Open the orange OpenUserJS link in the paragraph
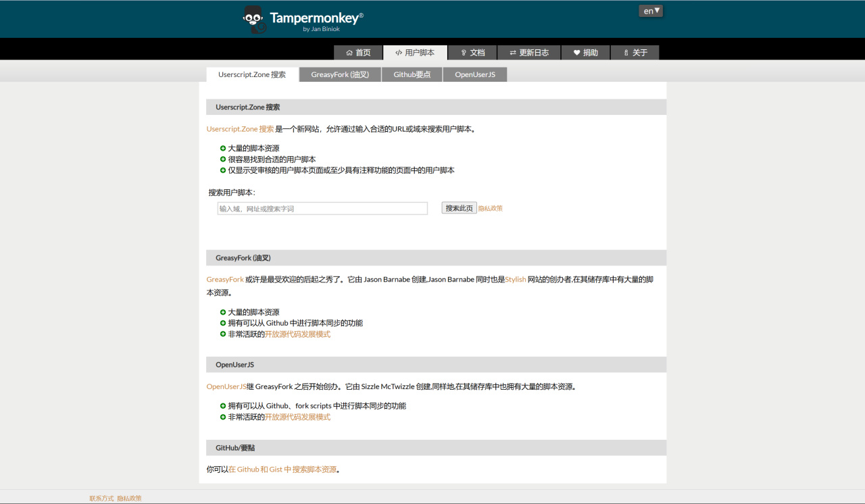865x504 pixels. tap(226, 387)
